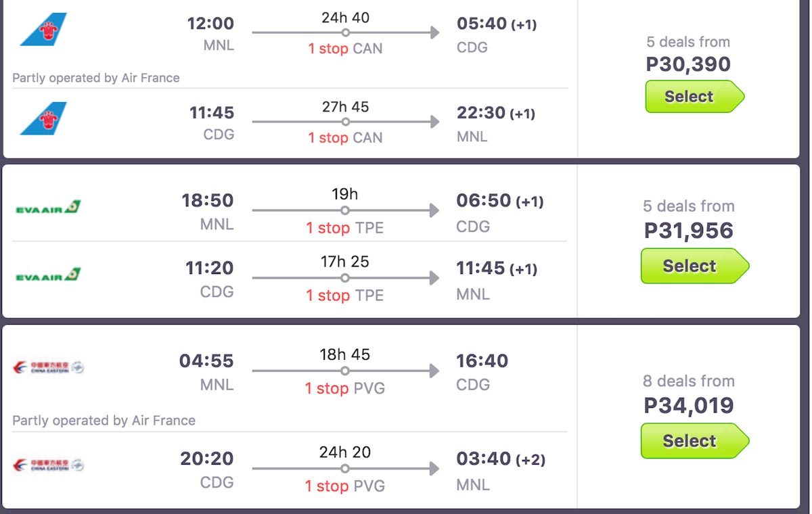This screenshot has width=812, height=514.
Task: Click 1 stop PVG on 24h 20 flight
Action: [x=344, y=486]
